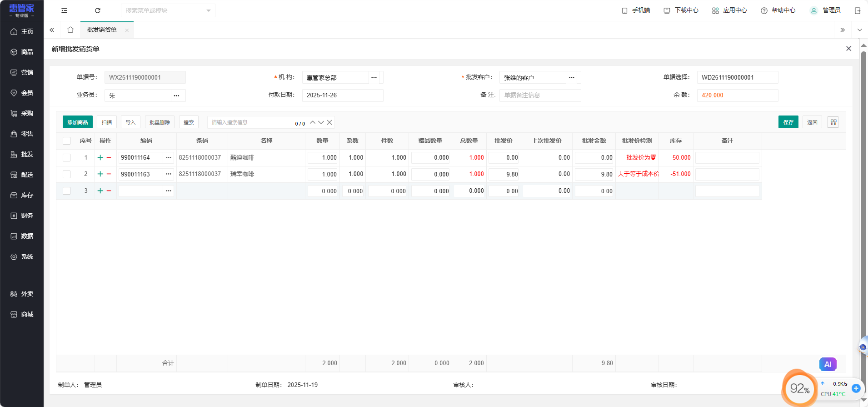Add a row after row 1 with plus icon
Viewport: 868px width, 407px height.
pos(100,157)
